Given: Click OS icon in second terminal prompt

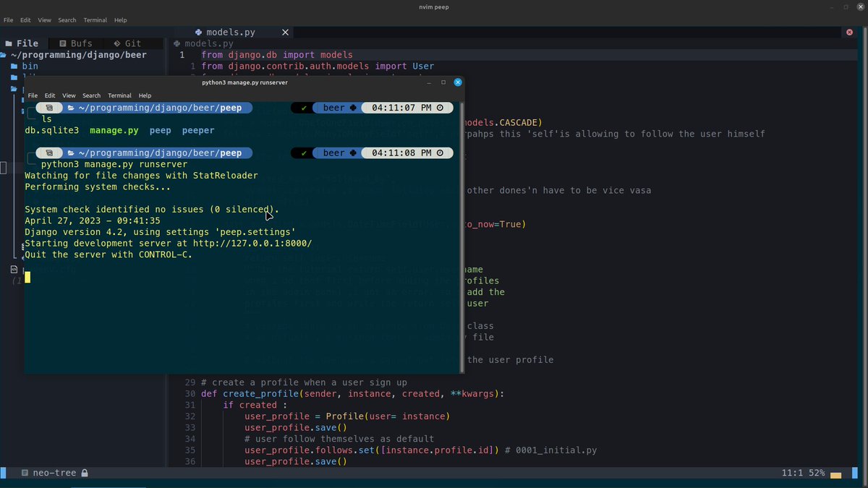Looking at the screenshot, I should (50, 153).
